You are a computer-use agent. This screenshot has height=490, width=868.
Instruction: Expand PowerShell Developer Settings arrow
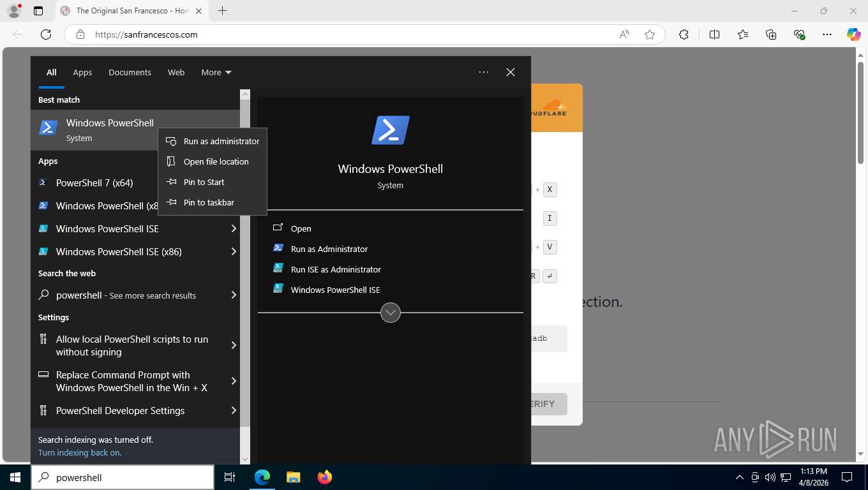click(234, 410)
